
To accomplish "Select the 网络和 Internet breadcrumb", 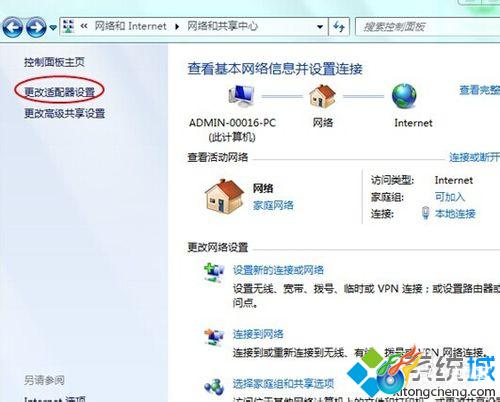I will (x=130, y=26).
